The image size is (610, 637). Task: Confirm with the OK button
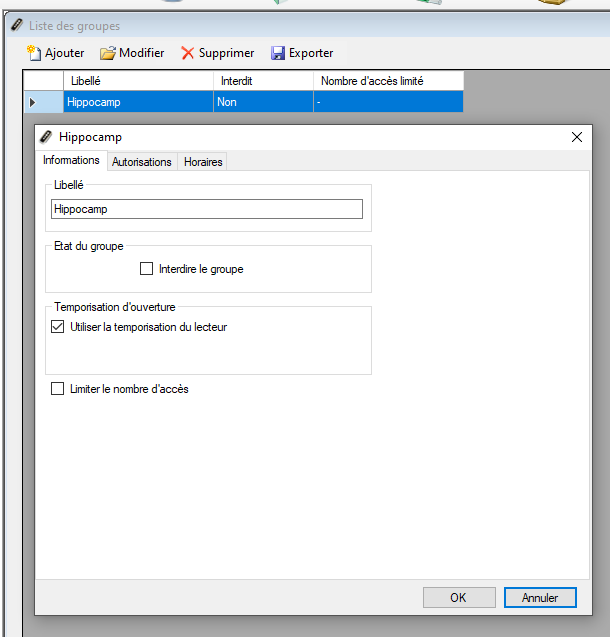[458, 597]
